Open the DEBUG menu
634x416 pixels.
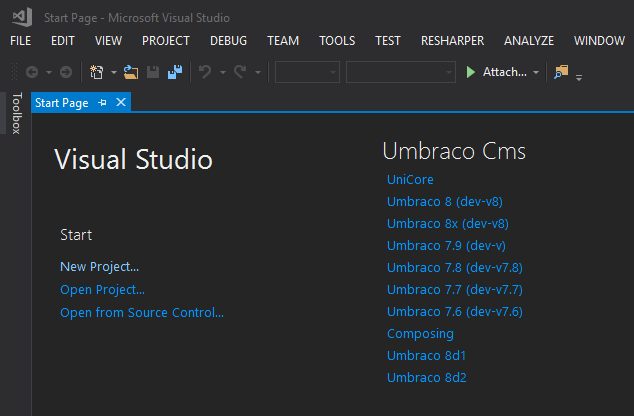(x=228, y=41)
